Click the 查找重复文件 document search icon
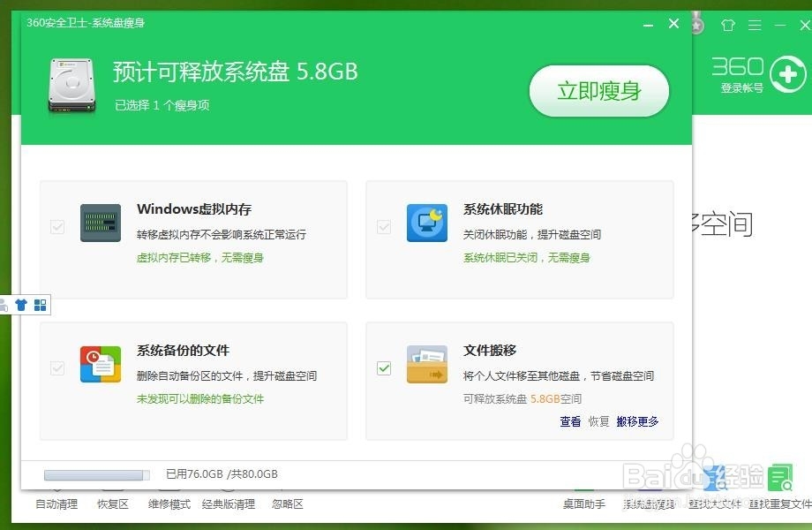The height and width of the screenshot is (530, 812). 780,477
